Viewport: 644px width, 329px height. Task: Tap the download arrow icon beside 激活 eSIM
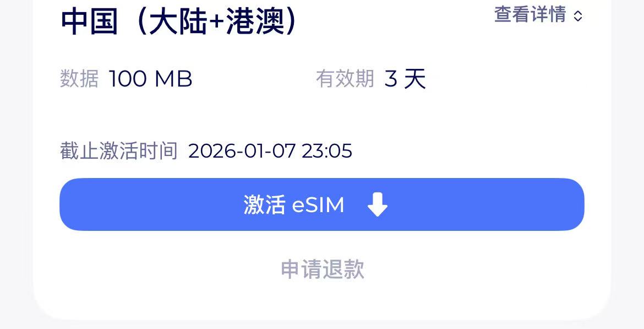[377, 204]
